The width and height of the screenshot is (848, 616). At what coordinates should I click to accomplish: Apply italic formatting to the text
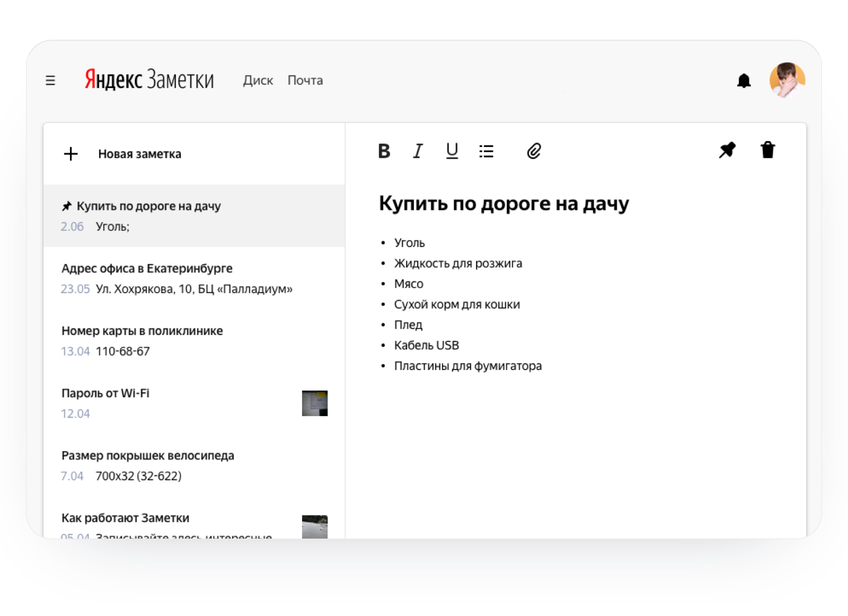coord(418,151)
